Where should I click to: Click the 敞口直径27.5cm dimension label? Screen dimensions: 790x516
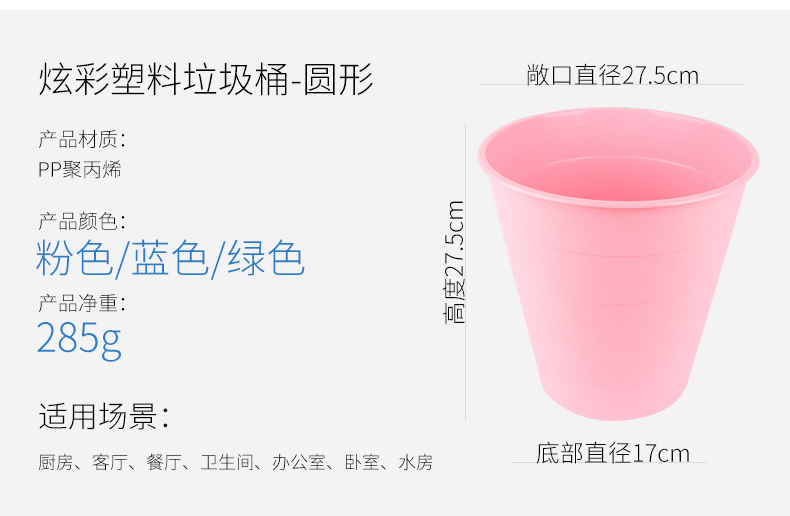click(613, 75)
